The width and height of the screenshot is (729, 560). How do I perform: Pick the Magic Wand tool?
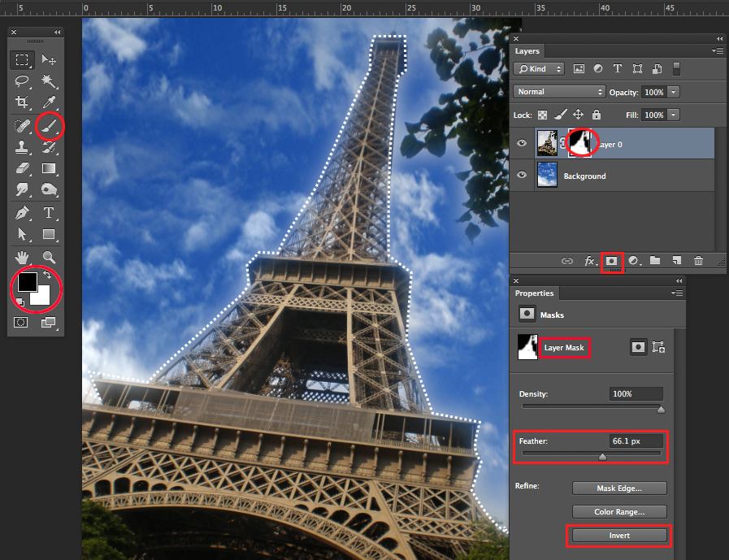(x=49, y=82)
